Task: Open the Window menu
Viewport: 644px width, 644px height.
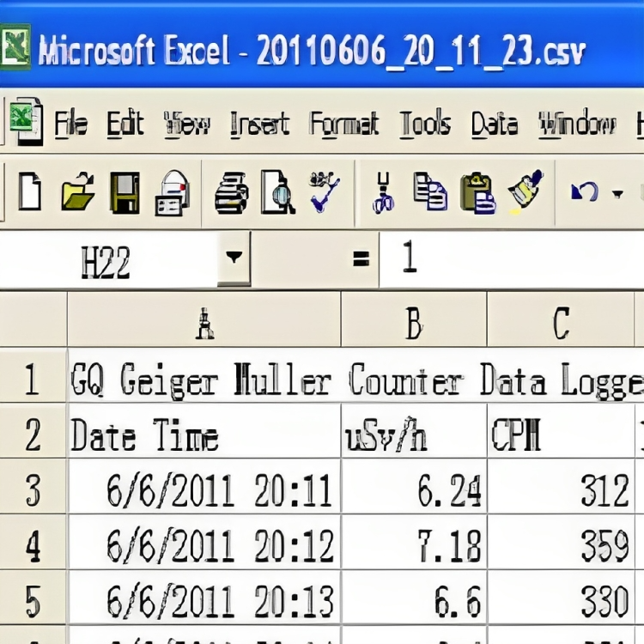Action: [577, 124]
